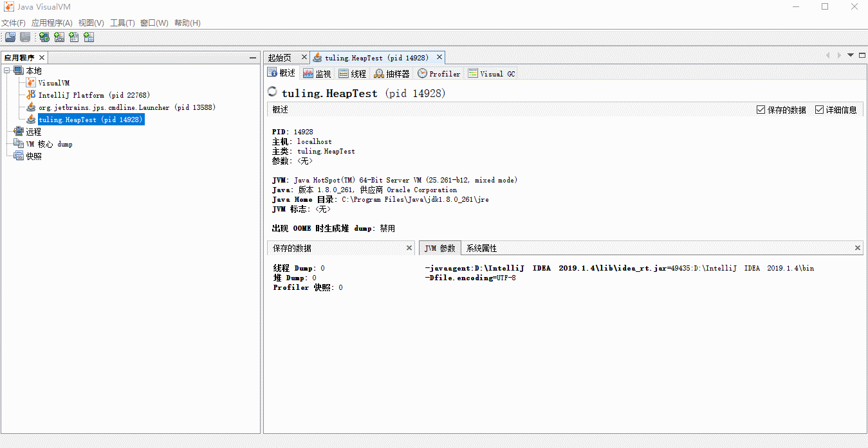
Task: Click the Add JMX Connection toolbar icon
Action: coord(59,37)
